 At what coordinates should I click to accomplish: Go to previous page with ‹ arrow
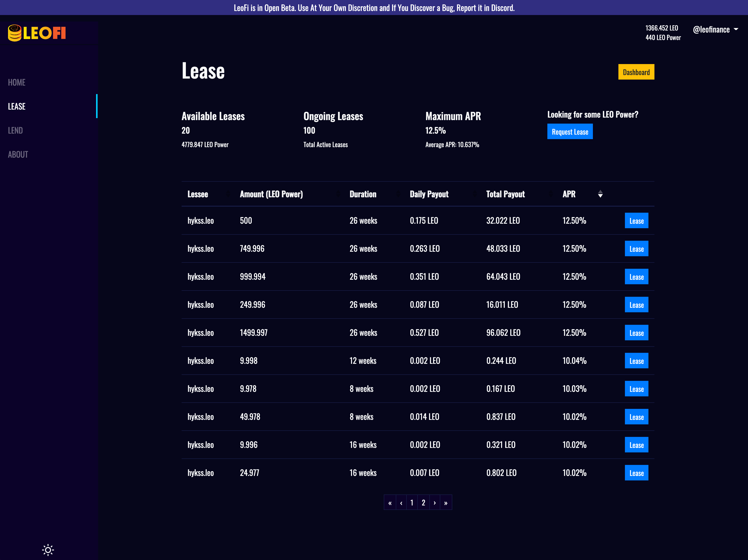click(401, 503)
